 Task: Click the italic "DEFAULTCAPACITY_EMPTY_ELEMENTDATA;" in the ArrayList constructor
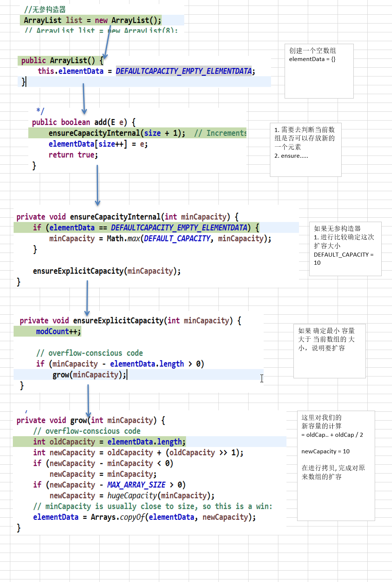(x=185, y=71)
